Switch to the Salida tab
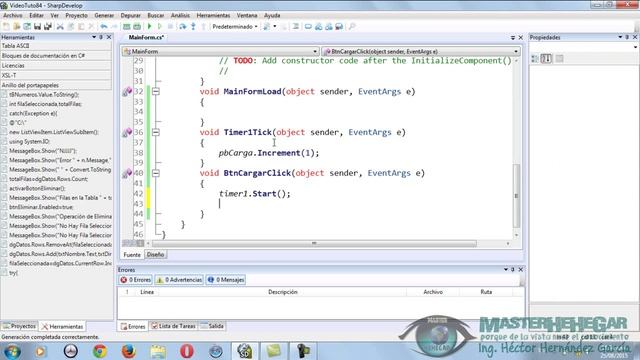This screenshot has height=360, width=640. [212, 326]
